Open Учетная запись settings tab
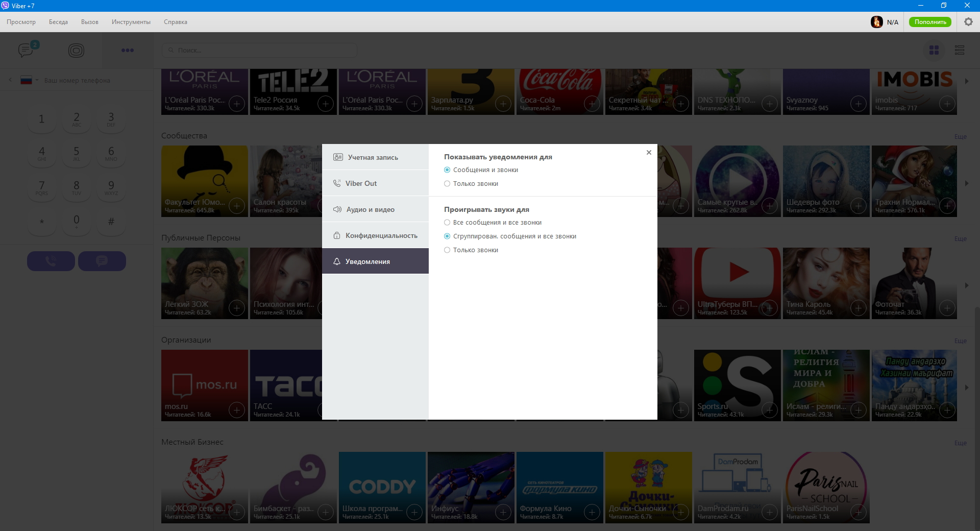980x531 pixels. click(x=375, y=157)
